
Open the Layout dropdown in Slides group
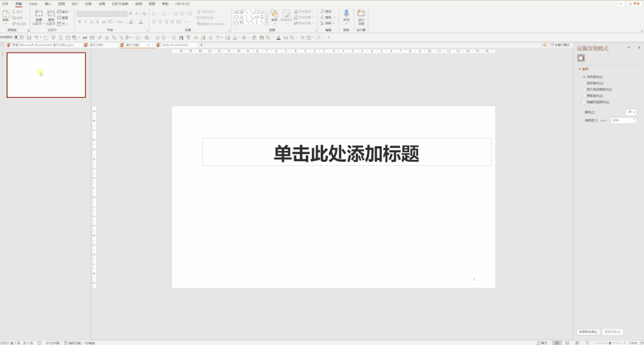(x=64, y=12)
